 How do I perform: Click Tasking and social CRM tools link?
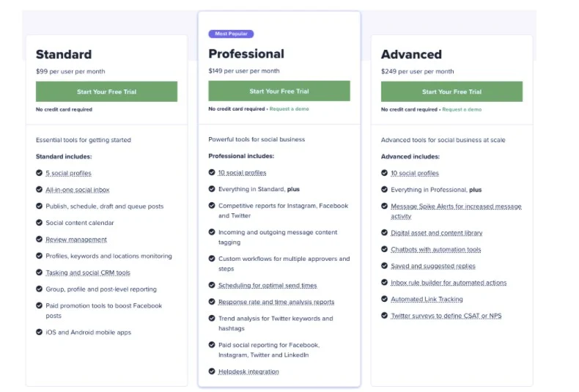coord(88,273)
